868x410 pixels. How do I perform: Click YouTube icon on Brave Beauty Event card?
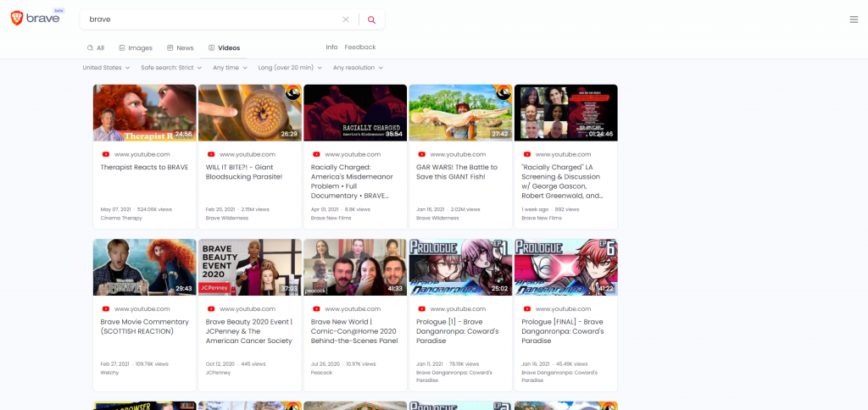211,309
